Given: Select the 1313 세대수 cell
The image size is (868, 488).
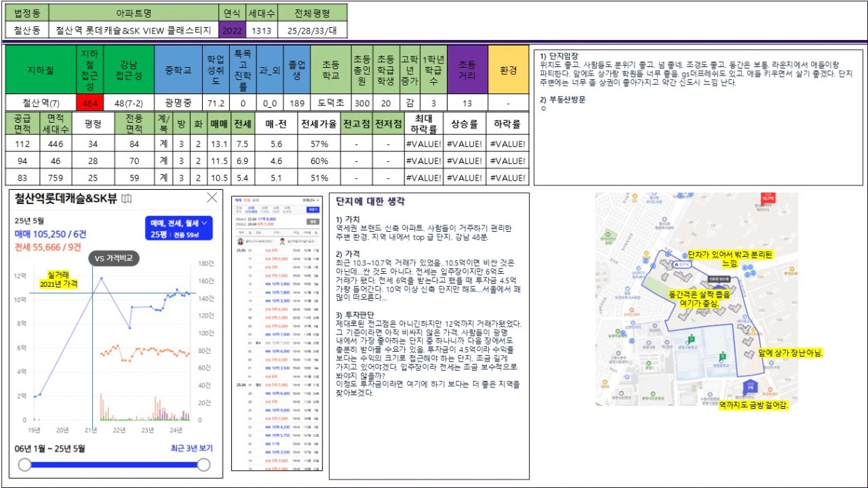Looking at the screenshot, I should tap(261, 31).
